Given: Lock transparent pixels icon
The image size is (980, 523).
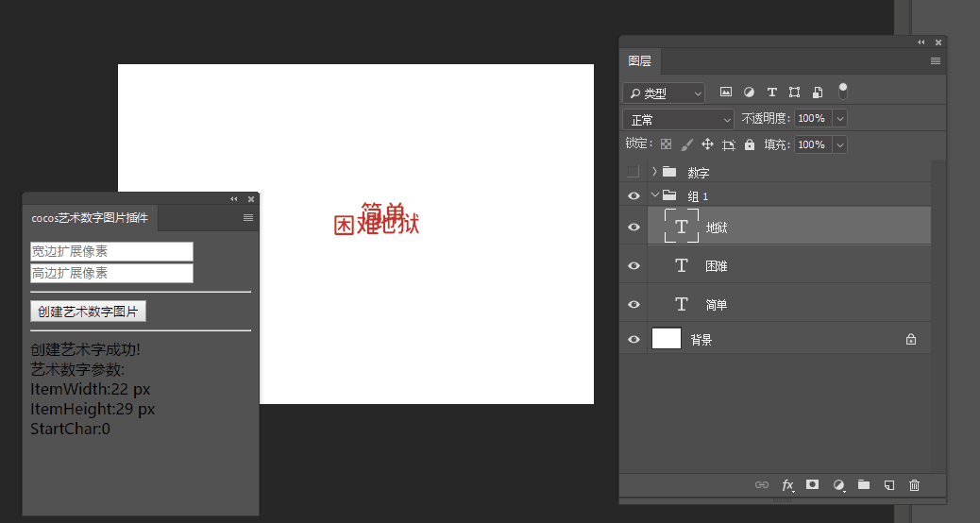Looking at the screenshot, I should click(667, 144).
